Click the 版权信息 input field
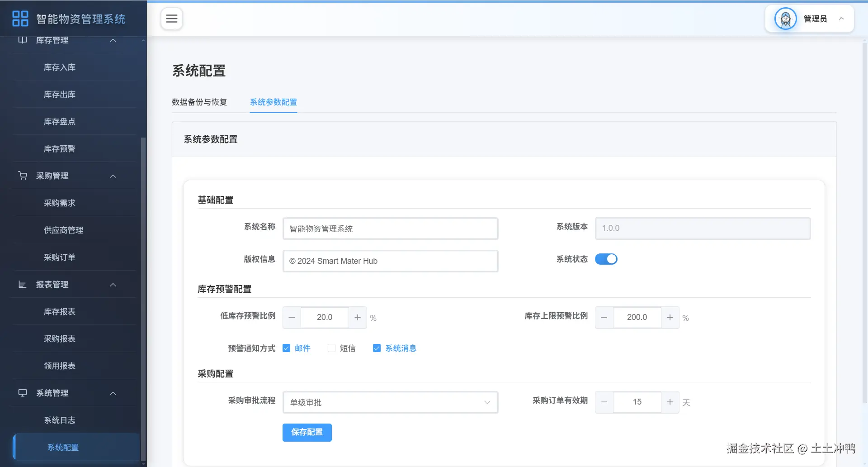The image size is (868, 467). tap(391, 261)
